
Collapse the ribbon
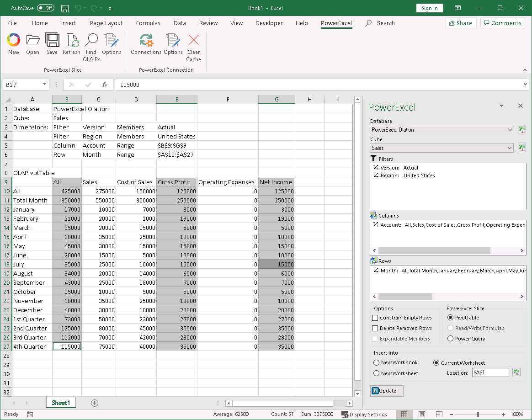pyautogui.click(x=525, y=70)
